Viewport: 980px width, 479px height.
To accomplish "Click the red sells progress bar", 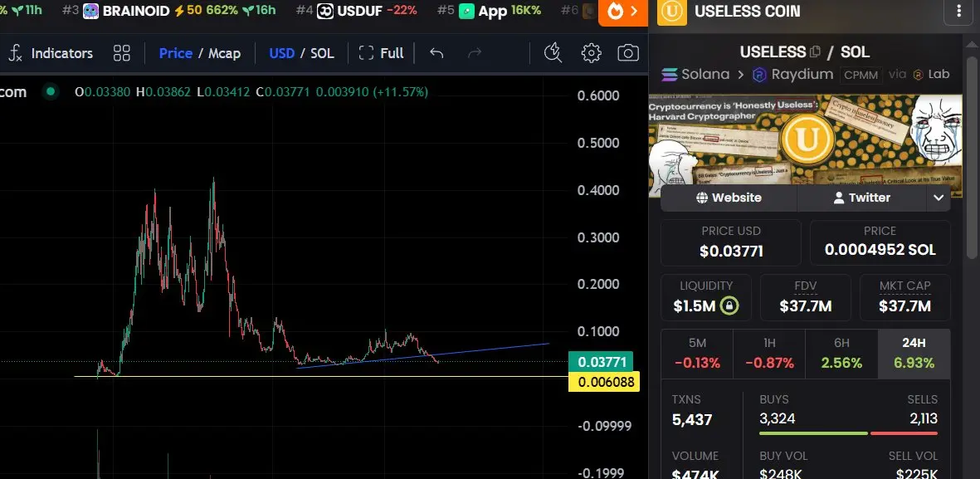I will (x=904, y=433).
